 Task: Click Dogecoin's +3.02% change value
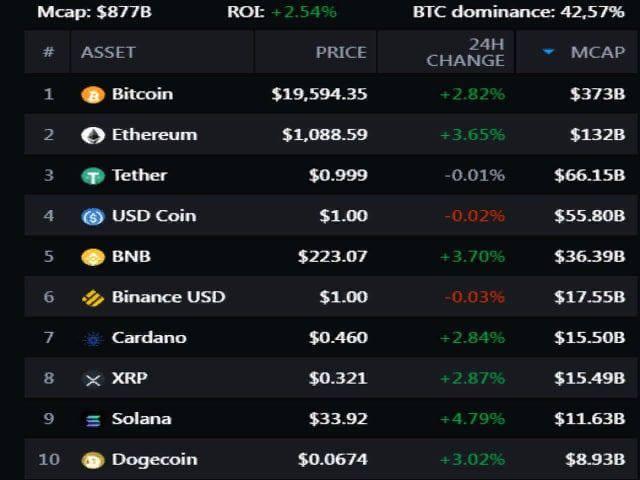pyautogui.click(x=472, y=460)
